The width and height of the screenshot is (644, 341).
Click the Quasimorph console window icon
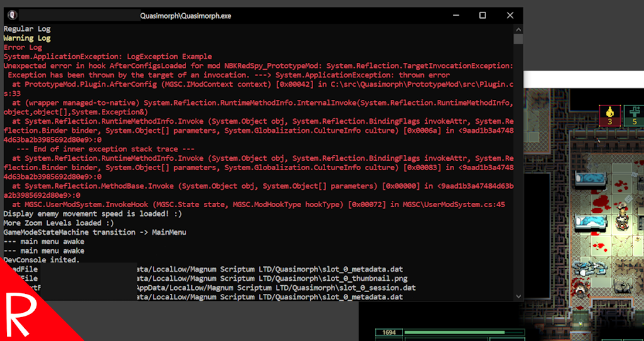point(13,16)
